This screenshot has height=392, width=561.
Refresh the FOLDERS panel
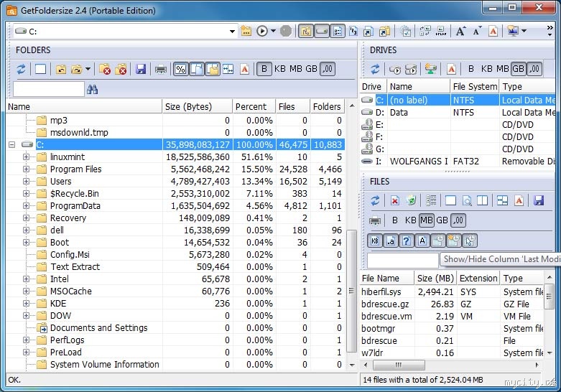click(x=21, y=69)
